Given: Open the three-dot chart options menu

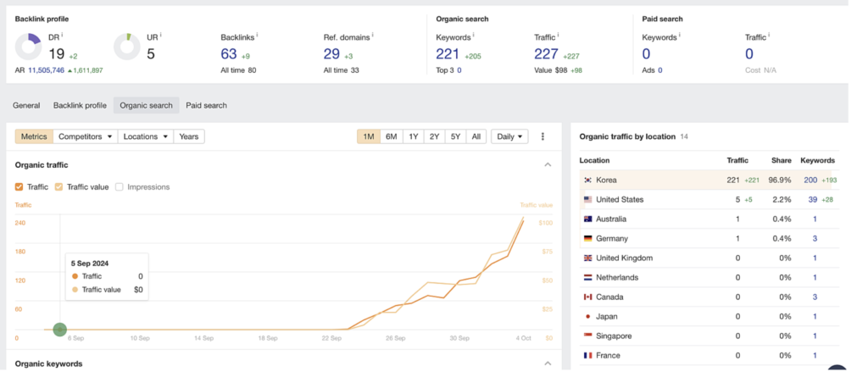Looking at the screenshot, I should [x=542, y=136].
